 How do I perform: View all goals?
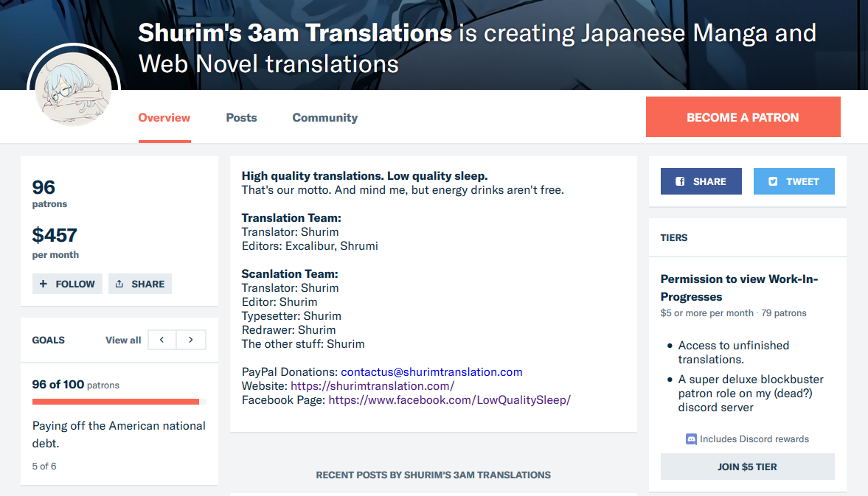(123, 340)
